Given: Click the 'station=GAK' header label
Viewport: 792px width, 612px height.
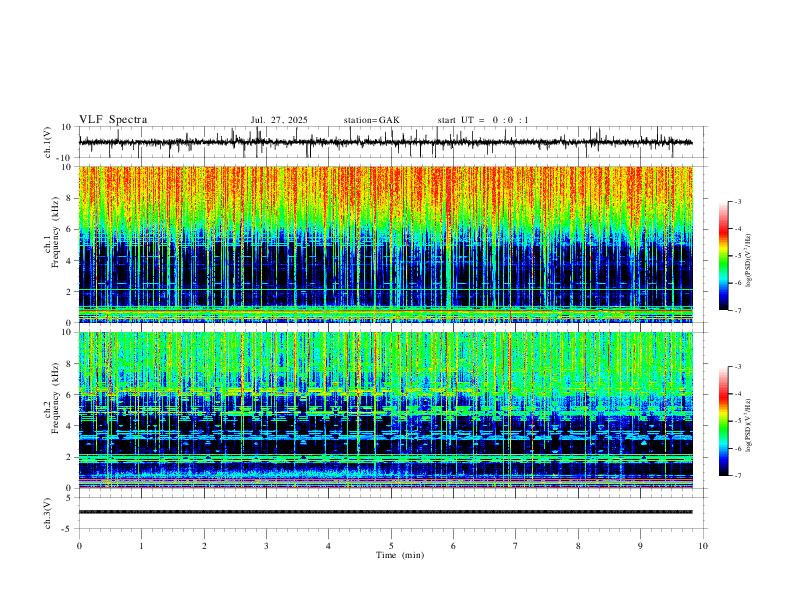Looking at the screenshot, I should pos(371,120).
